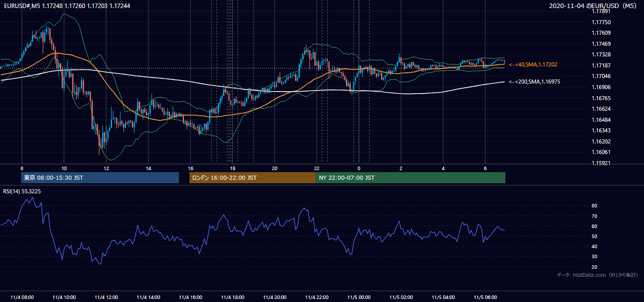Click the 11/4 20:00 bottom time label

tap(275, 297)
